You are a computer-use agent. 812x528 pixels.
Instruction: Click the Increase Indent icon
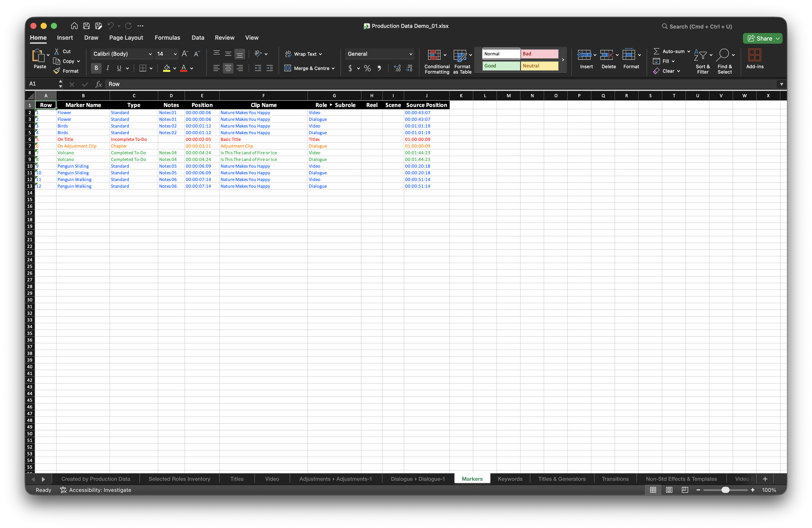pos(270,68)
